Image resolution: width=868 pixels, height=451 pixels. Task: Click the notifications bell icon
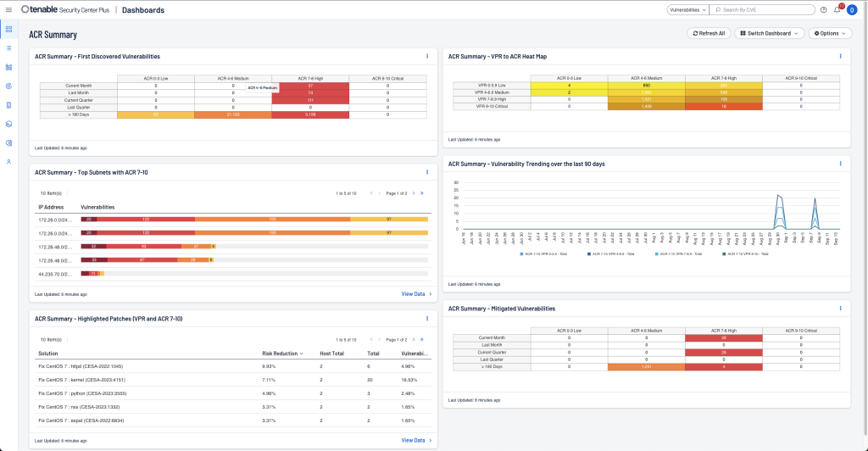click(x=837, y=10)
